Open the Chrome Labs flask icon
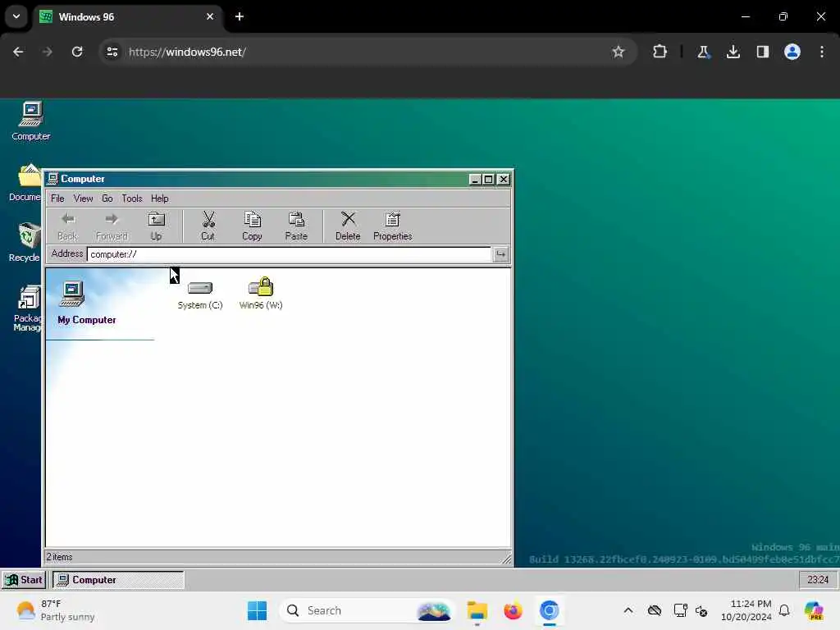The width and height of the screenshot is (840, 630). (703, 52)
